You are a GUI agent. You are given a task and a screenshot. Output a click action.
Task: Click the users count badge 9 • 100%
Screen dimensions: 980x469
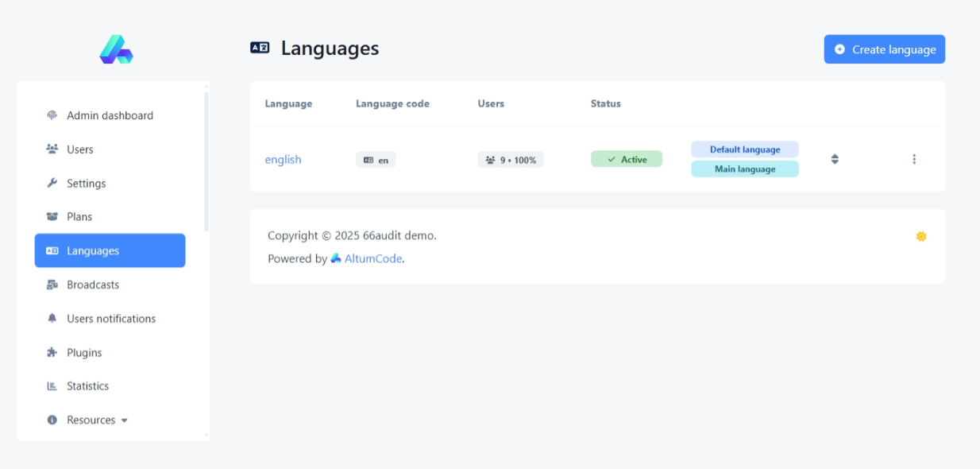click(x=511, y=160)
